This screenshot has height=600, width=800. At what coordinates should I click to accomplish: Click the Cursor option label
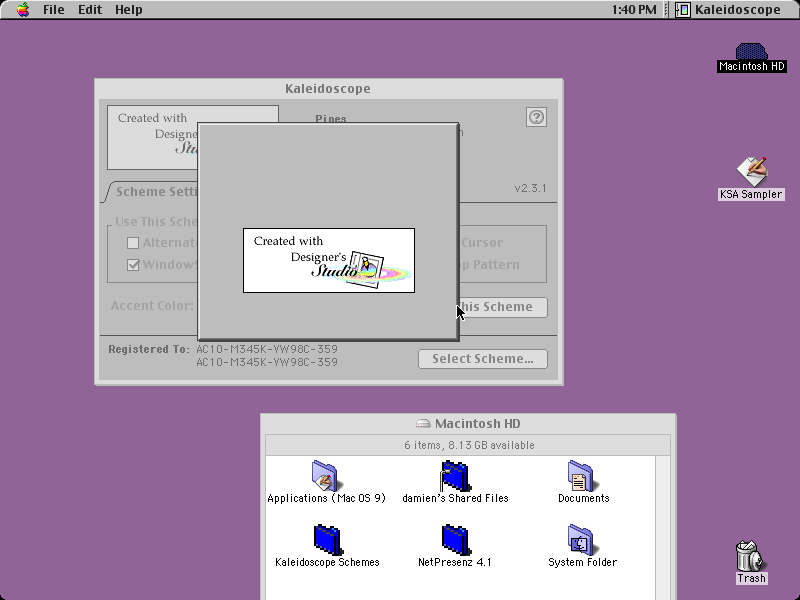(482, 243)
